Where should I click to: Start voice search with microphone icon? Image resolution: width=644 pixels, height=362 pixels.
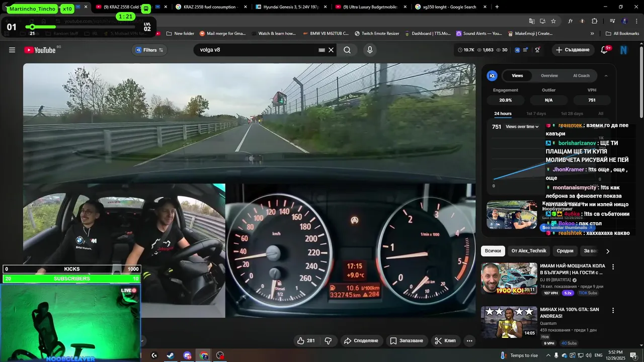(370, 50)
